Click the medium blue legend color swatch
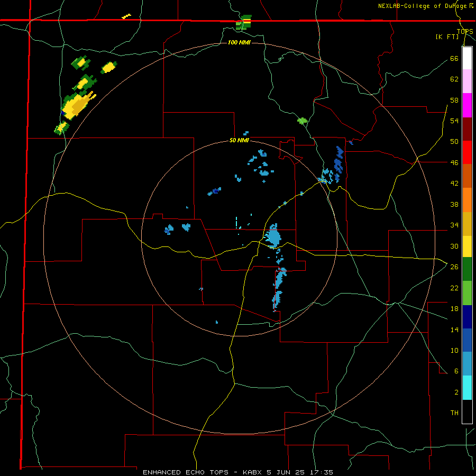This screenshot has width=476, height=476. pos(467,340)
